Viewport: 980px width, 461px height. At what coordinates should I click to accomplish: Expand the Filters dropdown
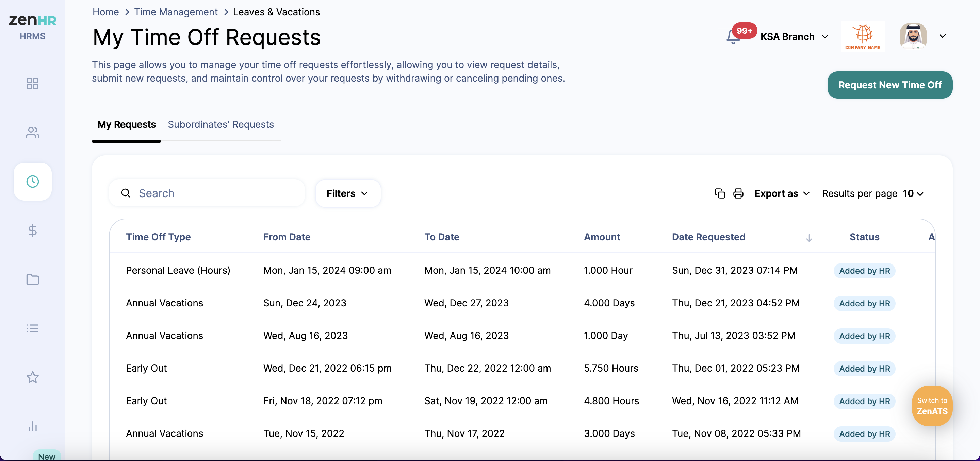348,193
